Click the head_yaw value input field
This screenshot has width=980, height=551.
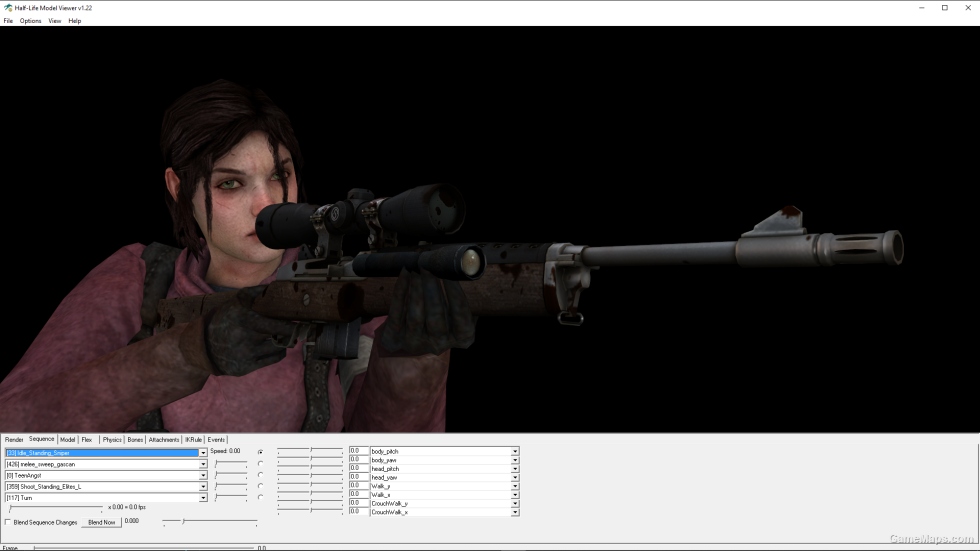click(x=358, y=477)
